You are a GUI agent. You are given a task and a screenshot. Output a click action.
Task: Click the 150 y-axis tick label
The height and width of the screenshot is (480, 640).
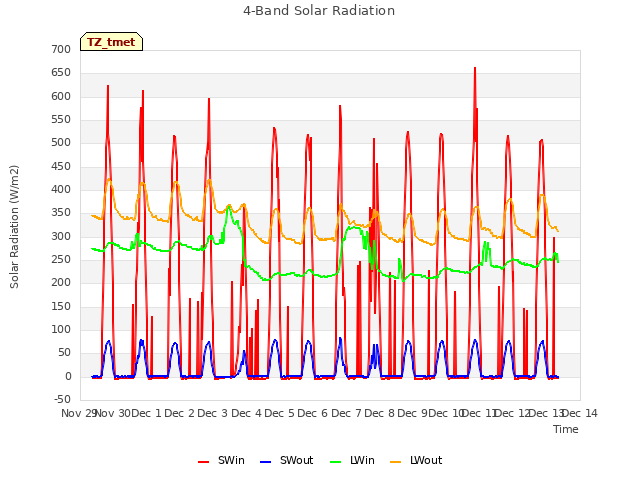pyautogui.click(x=61, y=307)
